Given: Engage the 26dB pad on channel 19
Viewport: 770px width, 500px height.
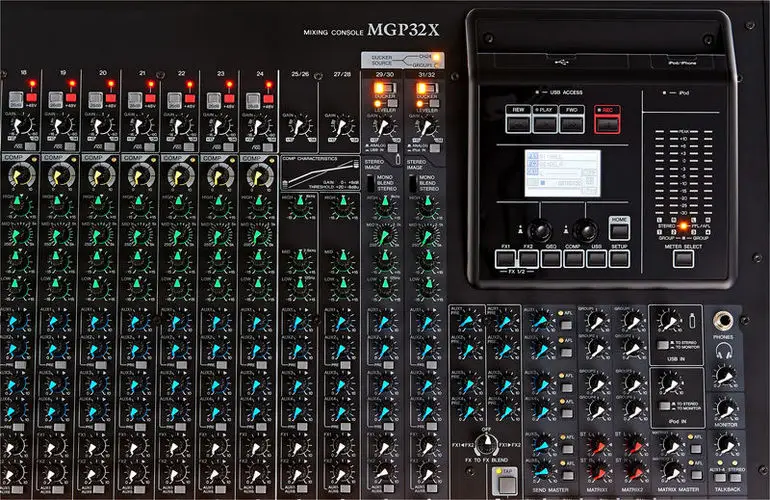Looking at the screenshot, I should (x=55, y=100).
